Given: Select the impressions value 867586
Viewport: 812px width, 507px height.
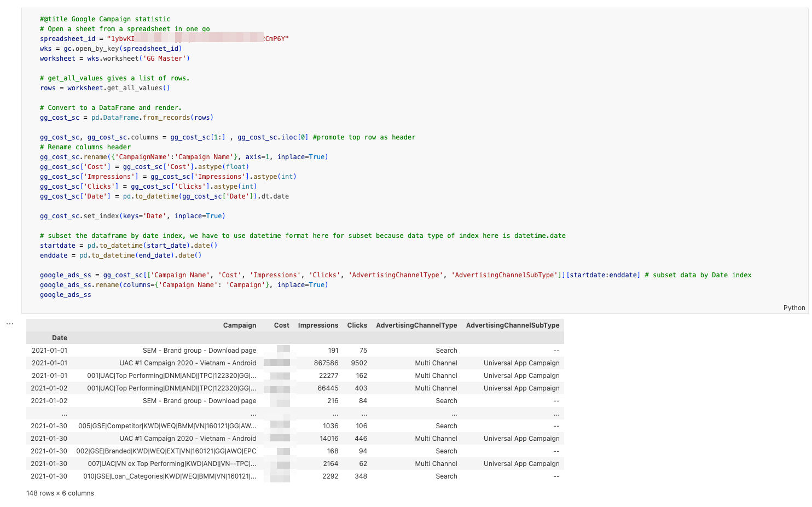Looking at the screenshot, I should pyautogui.click(x=326, y=363).
